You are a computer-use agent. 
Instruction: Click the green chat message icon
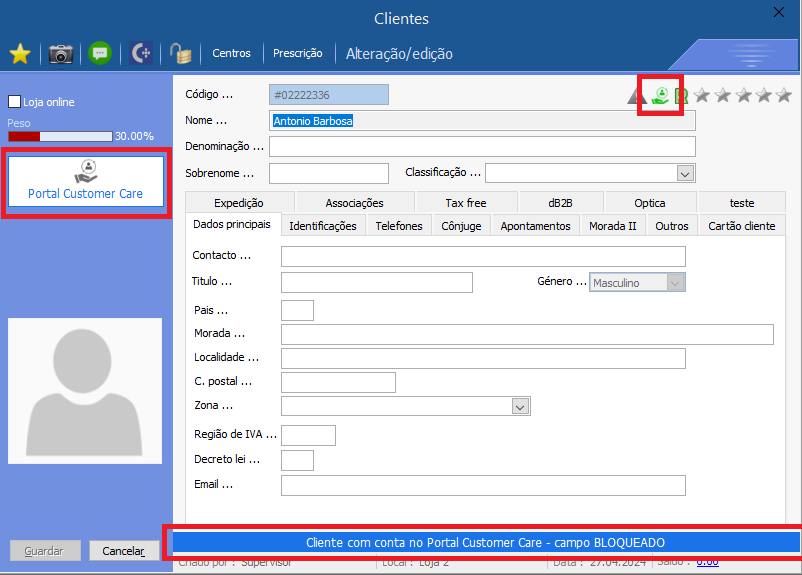click(x=99, y=54)
